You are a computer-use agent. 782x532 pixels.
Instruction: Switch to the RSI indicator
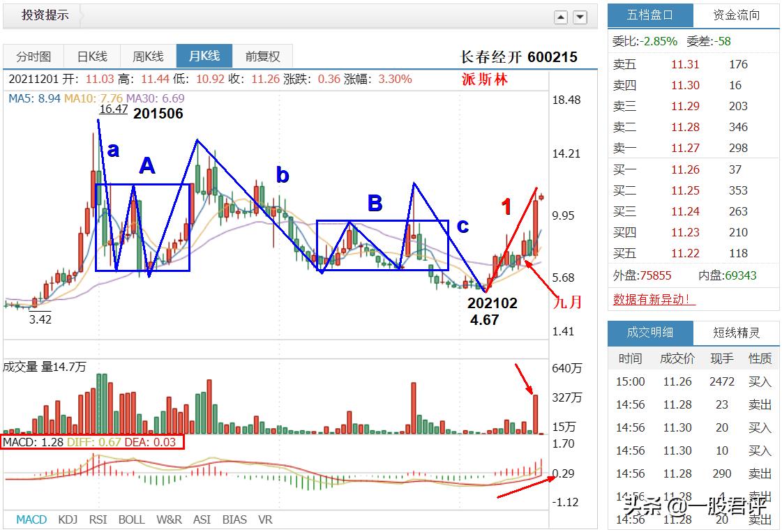[100, 519]
